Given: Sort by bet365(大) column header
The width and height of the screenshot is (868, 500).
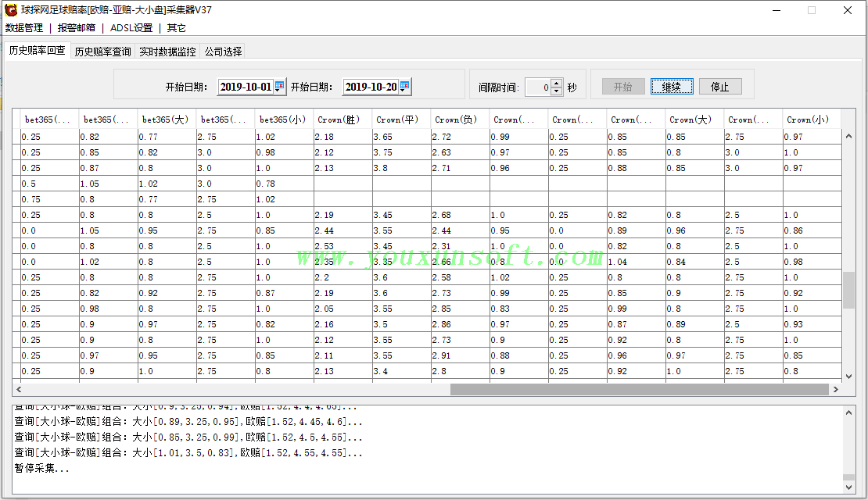Looking at the screenshot, I should pos(167,120).
